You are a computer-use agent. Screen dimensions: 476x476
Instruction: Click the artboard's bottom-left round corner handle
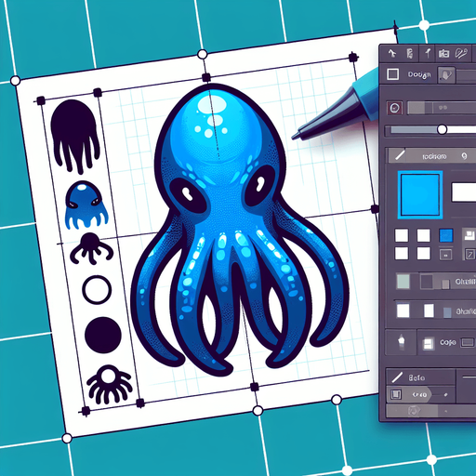pos(67,438)
